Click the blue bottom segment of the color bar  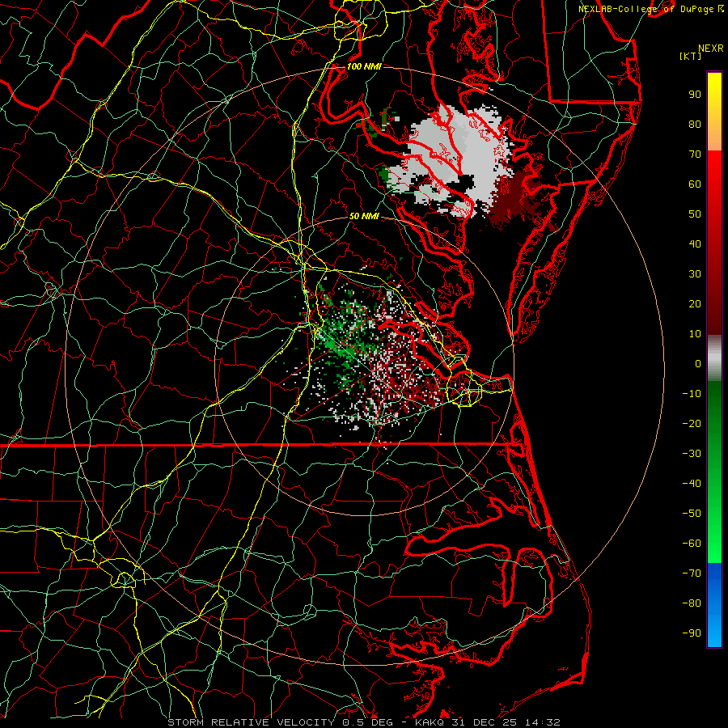(x=714, y=604)
